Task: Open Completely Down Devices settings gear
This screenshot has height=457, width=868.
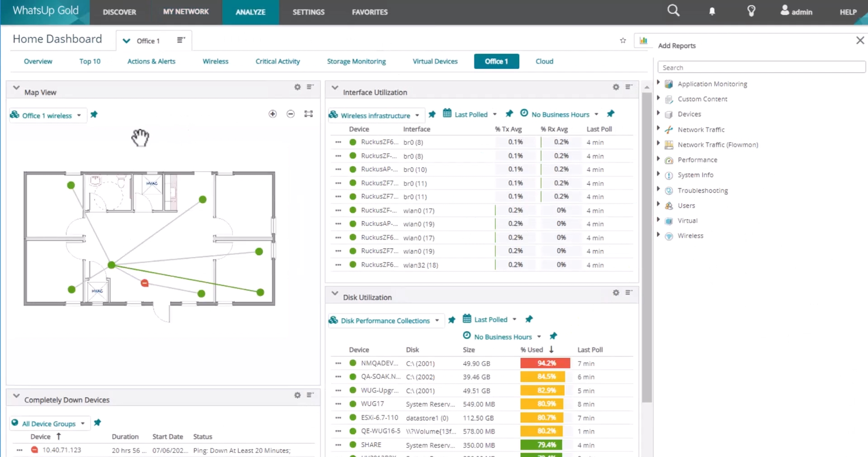Action: [297, 395]
